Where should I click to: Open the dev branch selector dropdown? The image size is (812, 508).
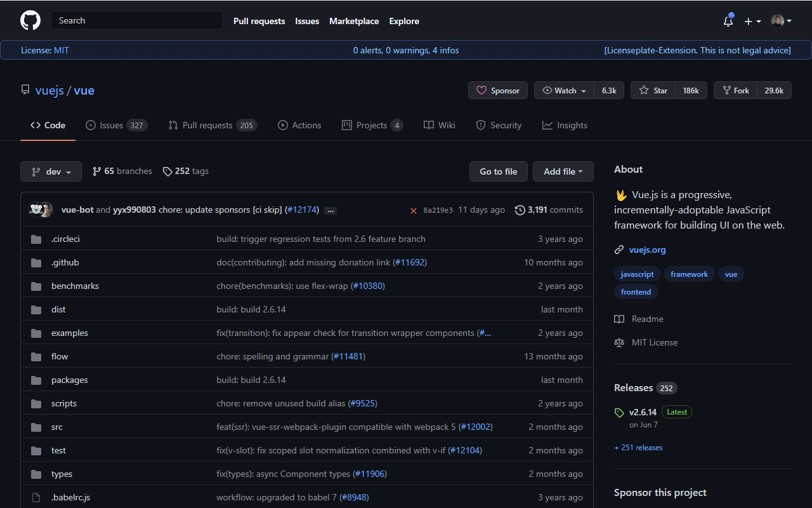(x=51, y=171)
